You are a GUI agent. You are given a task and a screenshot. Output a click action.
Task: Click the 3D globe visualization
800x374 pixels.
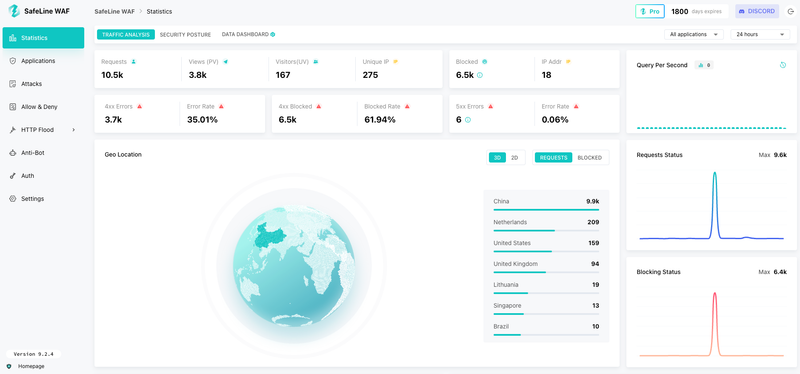294,265
